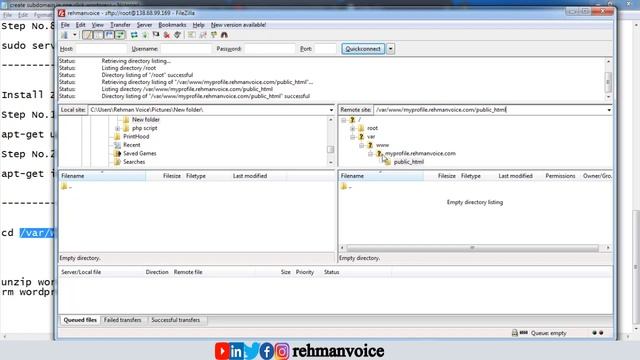Switch to the Queued files tab

pos(80,320)
